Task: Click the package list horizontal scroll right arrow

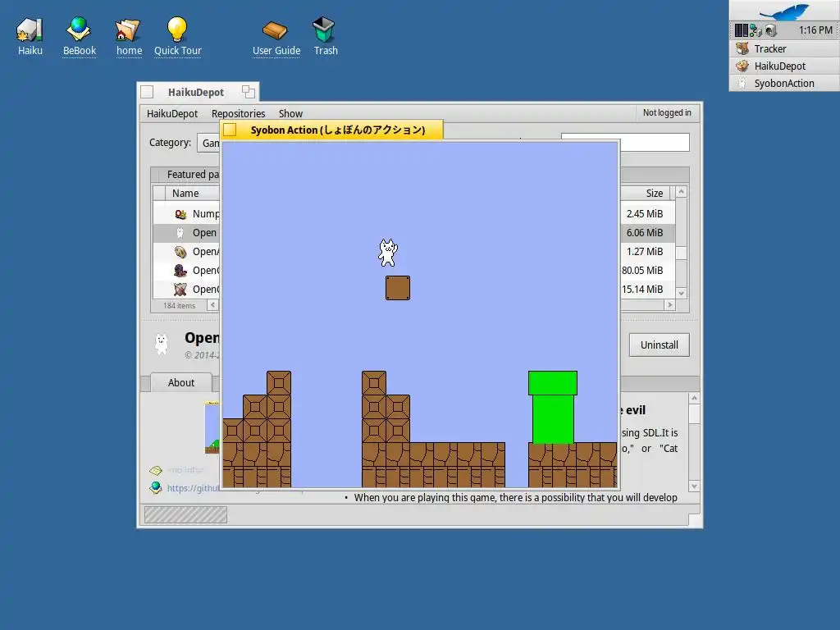Action: click(669, 305)
